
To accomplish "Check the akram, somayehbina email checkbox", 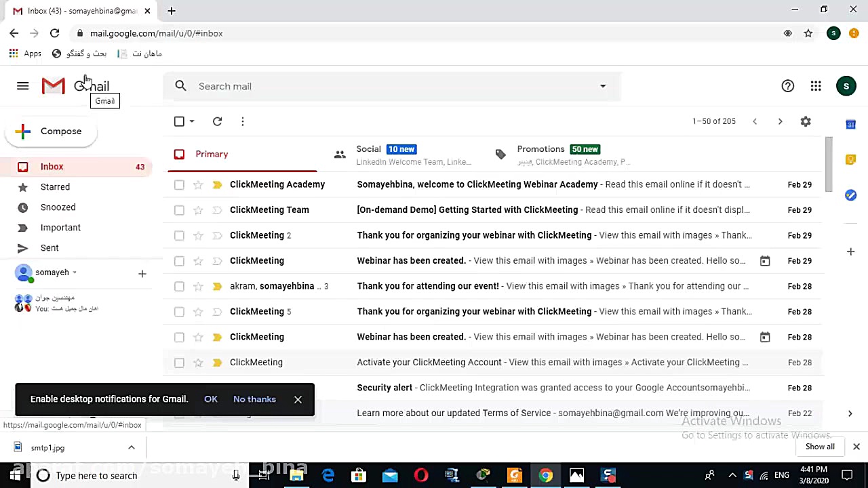I will tap(179, 286).
